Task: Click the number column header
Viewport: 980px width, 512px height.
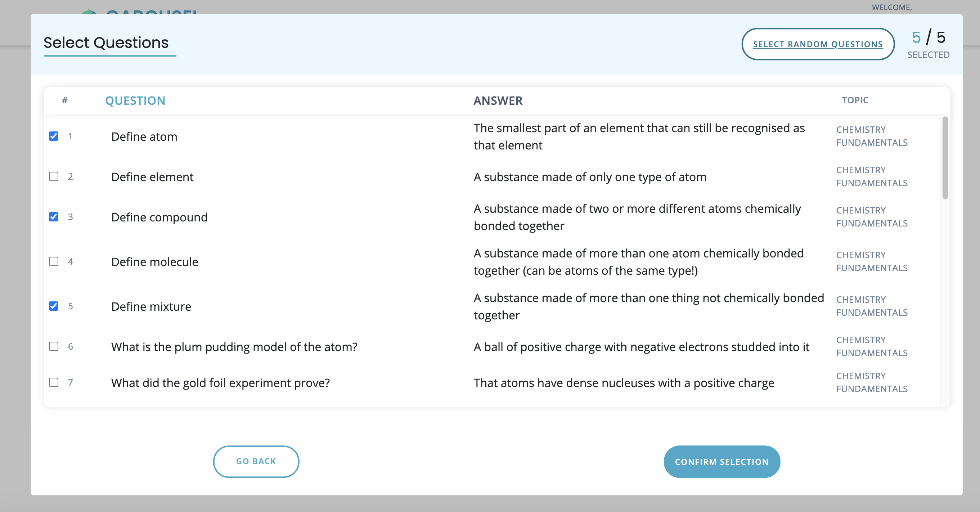Action: click(x=65, y=100)
